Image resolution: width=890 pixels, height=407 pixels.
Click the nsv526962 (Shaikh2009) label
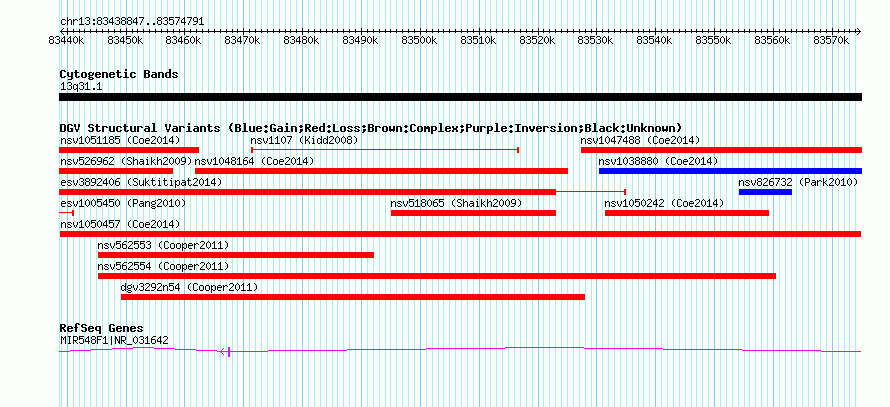(x=126, y=161)
